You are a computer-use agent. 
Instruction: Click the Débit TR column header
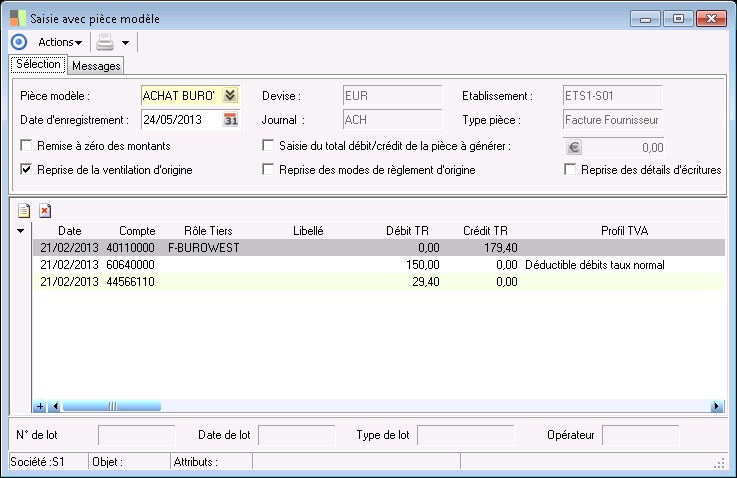407,231
